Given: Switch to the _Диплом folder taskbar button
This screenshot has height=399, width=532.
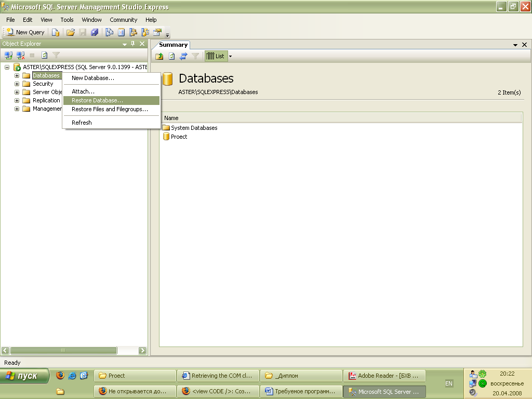Looking at the screenshot, I should tap(301, 376).
